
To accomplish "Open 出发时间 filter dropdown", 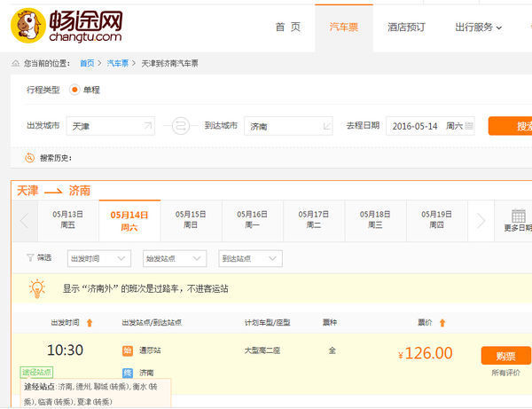I will [99, 259].
